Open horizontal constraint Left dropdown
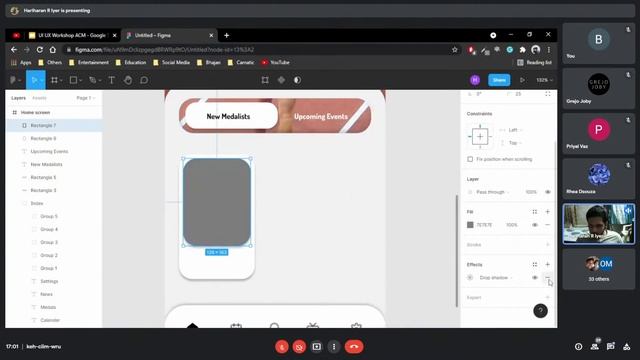 point(515,130)
